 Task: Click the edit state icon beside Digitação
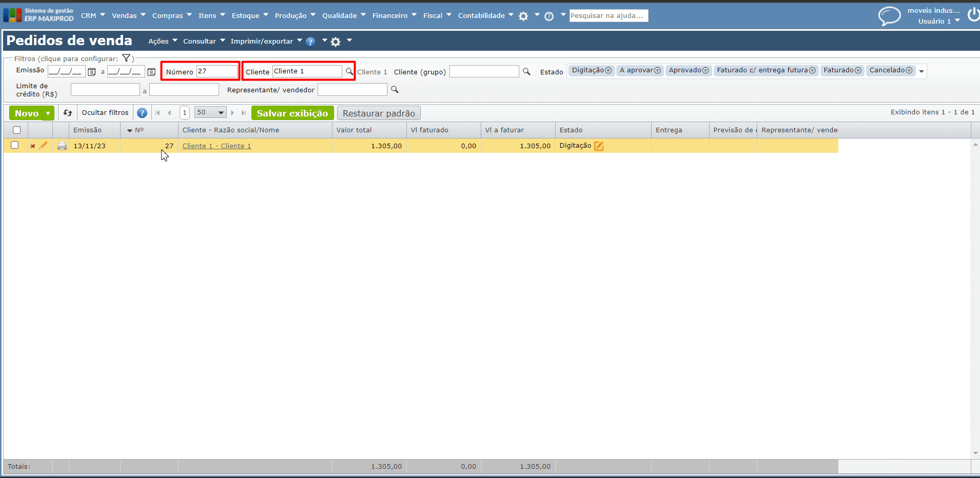(599, 146)
